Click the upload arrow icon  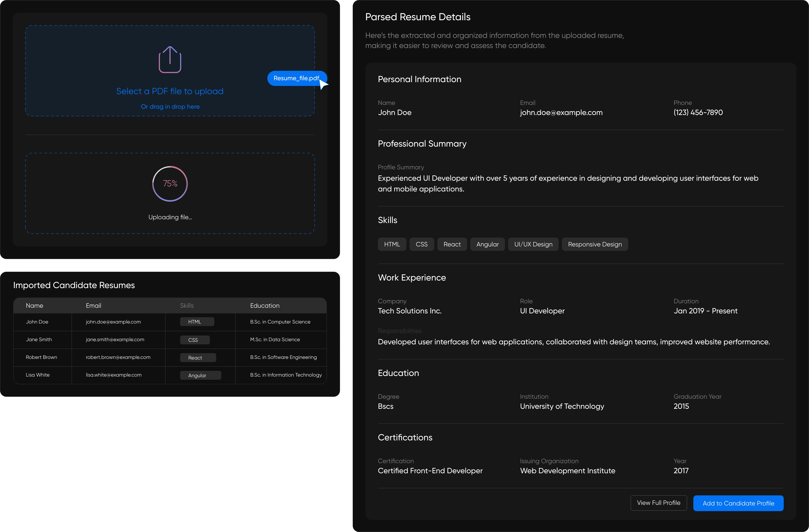(170, 60)
